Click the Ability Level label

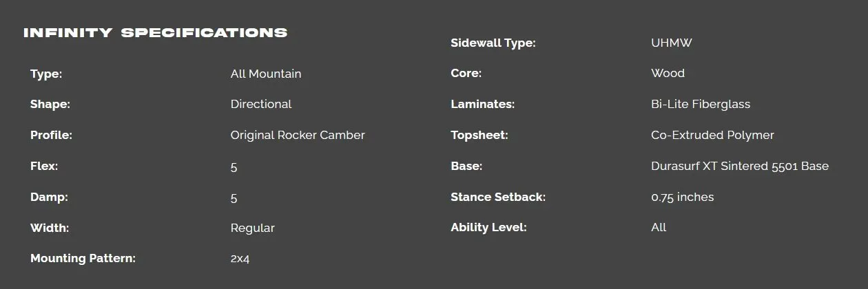click(x=488, y=228)
